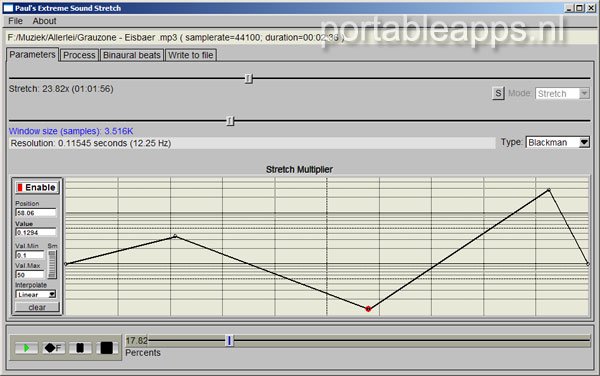The image size is (600, 376).
Task: Open the window Type Blackman dropdown
Action: click(x=558, y=142)
